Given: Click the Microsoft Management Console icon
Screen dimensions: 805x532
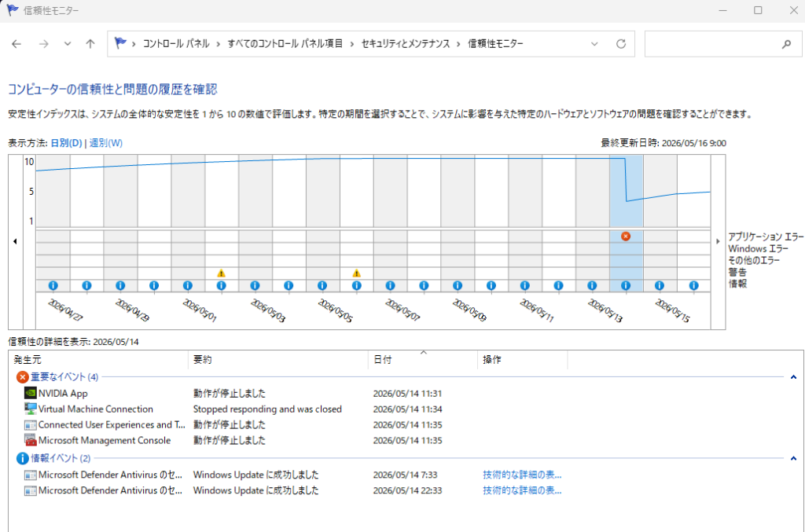Looking at the screenshot, I should point(31,440).
